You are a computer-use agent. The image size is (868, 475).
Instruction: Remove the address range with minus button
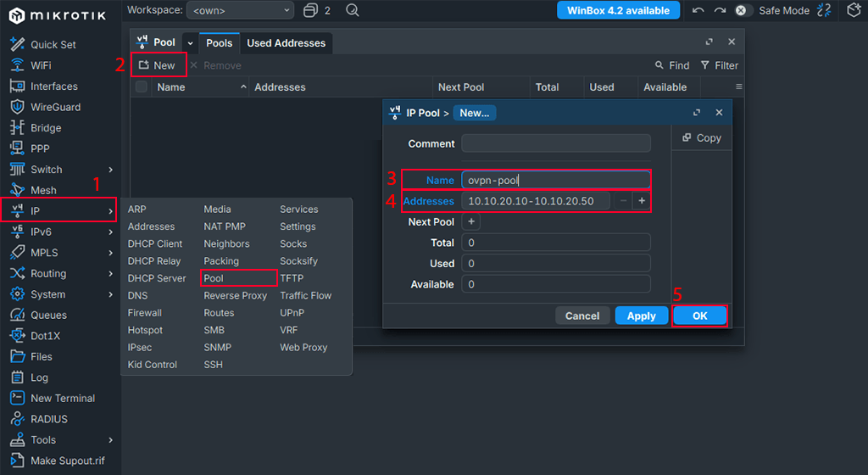point(623,201)
